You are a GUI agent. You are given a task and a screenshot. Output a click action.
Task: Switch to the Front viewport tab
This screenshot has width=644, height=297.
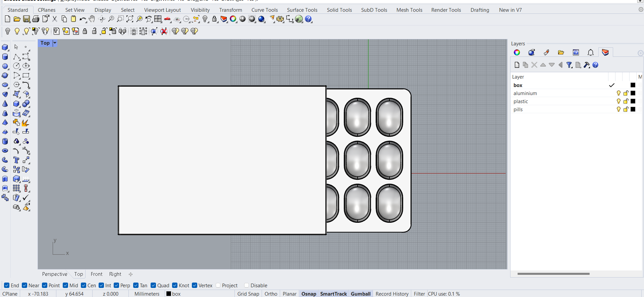click(97, 274)
